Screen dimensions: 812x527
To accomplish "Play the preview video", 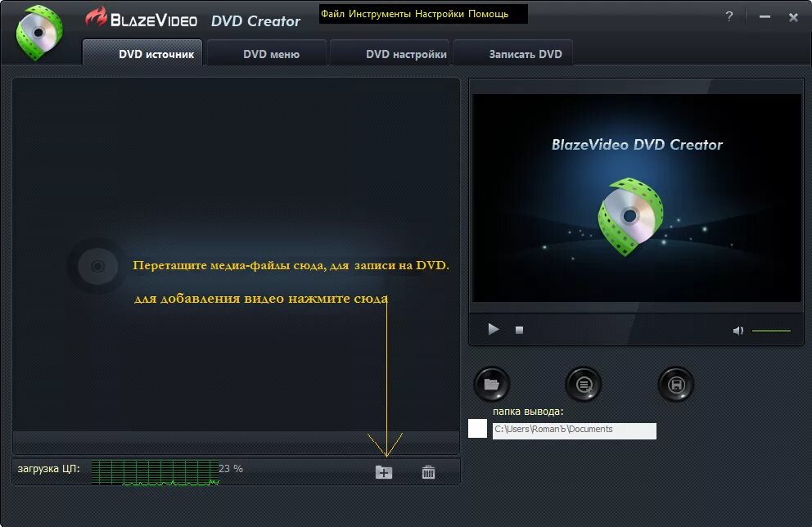I will click(x=493, y=329).
